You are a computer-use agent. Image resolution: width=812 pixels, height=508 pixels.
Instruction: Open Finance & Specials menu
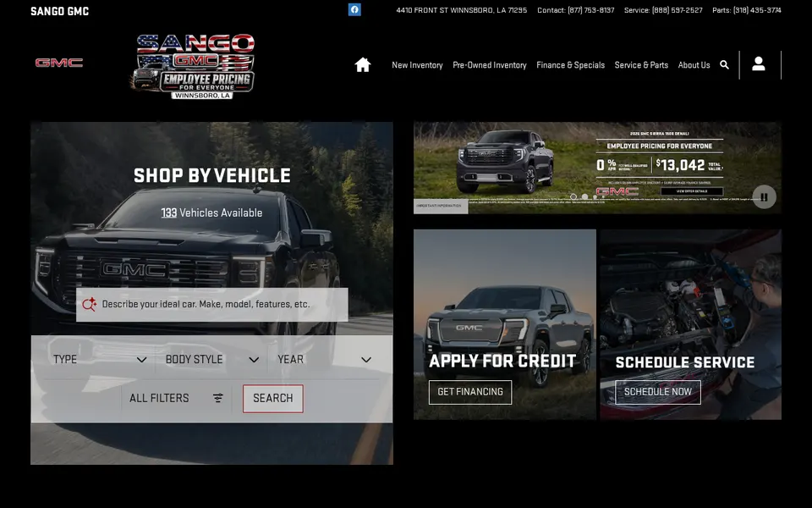coord(571,65)
